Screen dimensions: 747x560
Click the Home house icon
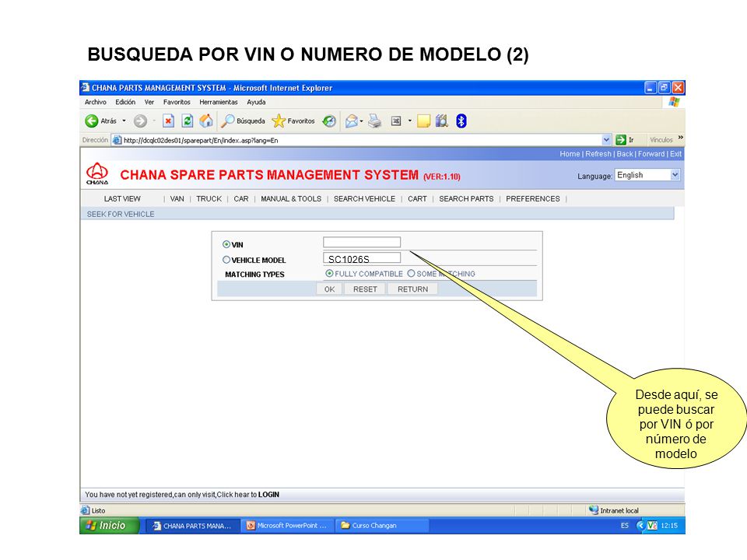205,121
